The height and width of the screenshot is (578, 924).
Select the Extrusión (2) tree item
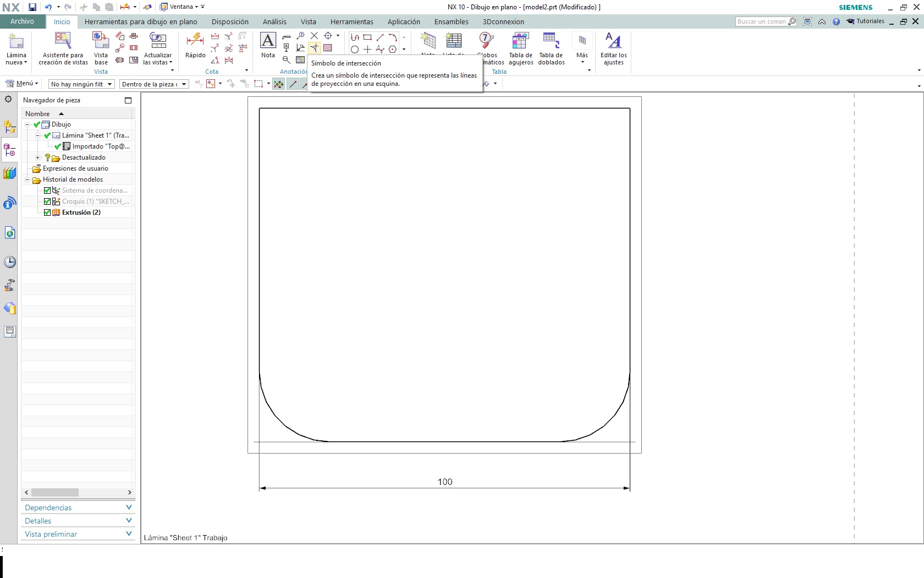click(x=81, y=212)
